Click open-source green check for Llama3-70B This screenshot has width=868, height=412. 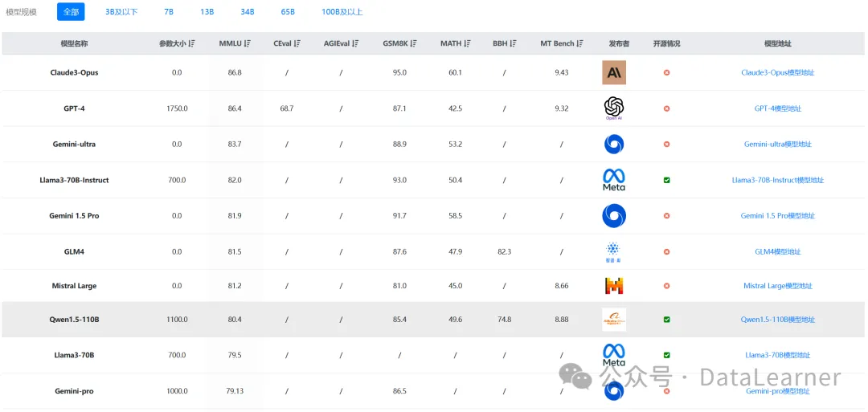point(666,355)
